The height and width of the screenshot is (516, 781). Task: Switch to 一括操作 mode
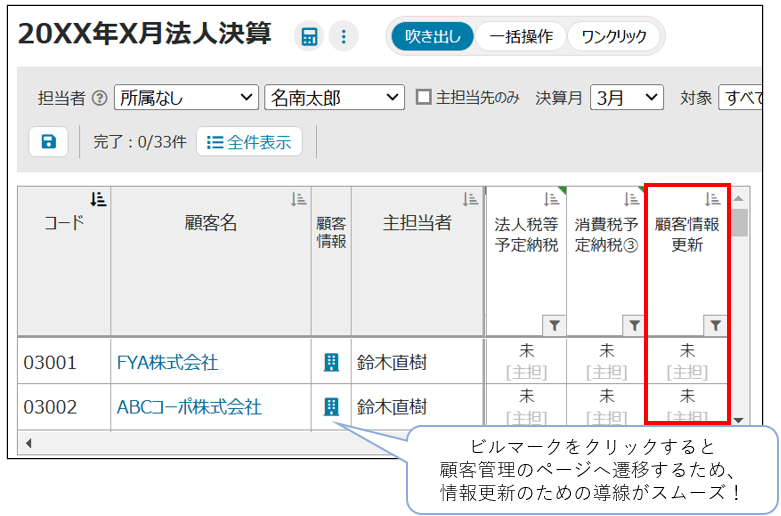coord(520,37)
